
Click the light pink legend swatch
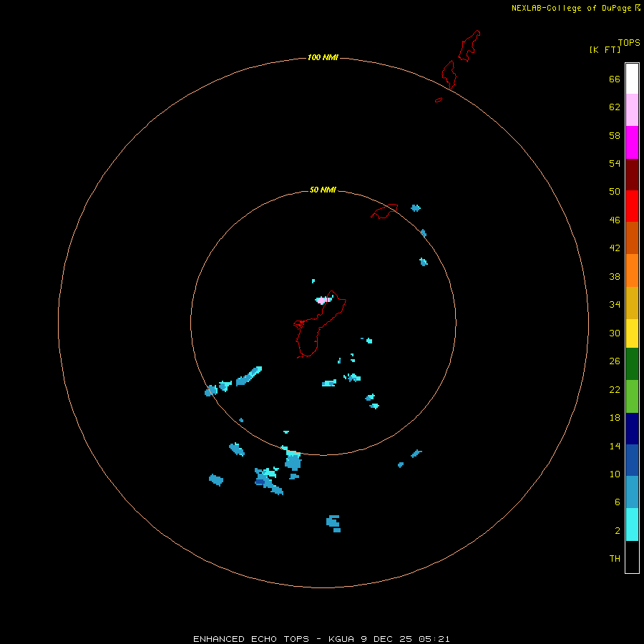[x=632, y=109]
